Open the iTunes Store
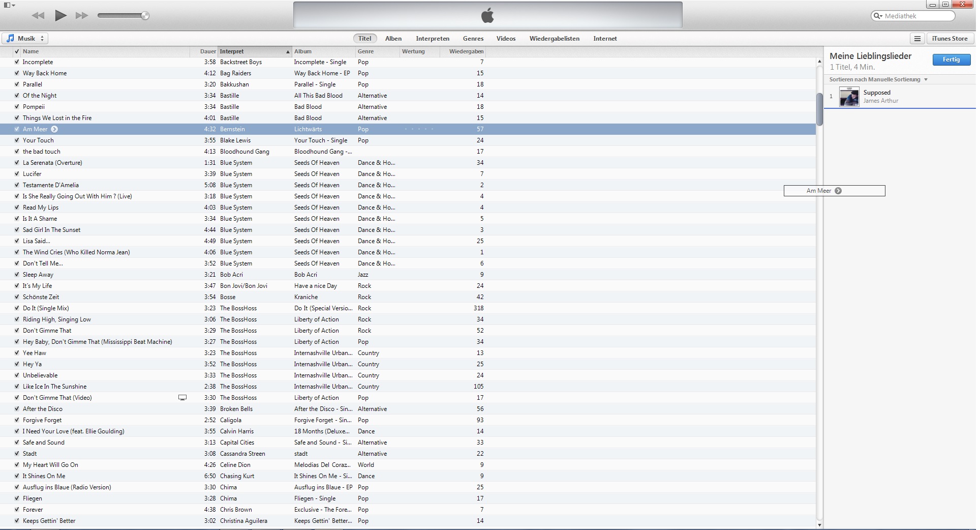Viewport: 980px width, 530px height. (x=950, y=39)
